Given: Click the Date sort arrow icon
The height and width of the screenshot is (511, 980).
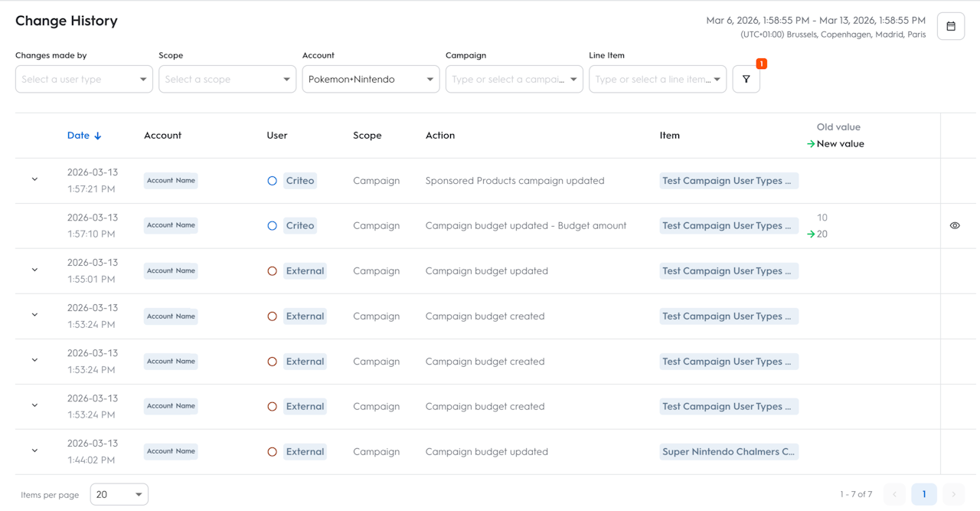Looking at the screenshot, I should 98,136.
